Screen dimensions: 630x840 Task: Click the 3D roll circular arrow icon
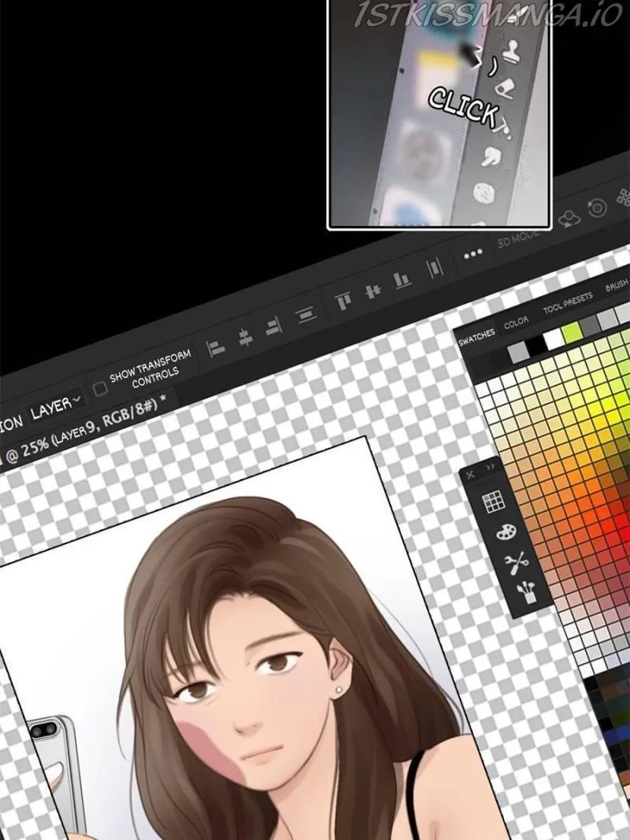(x=597, y=207)
